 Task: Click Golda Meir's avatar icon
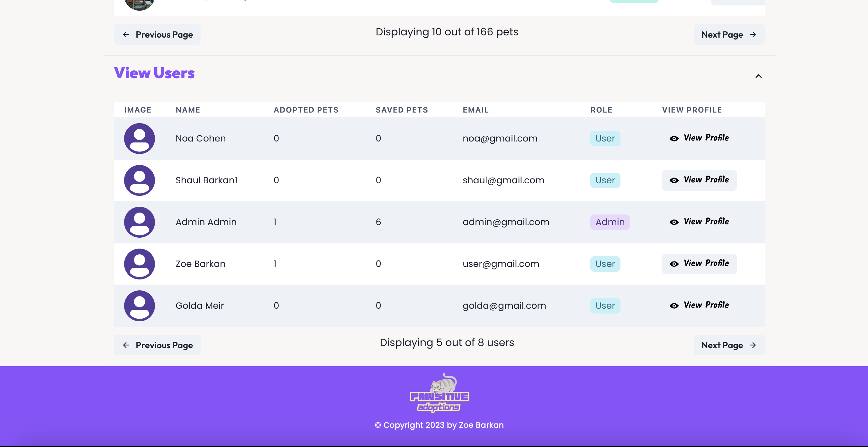point(140,306)
